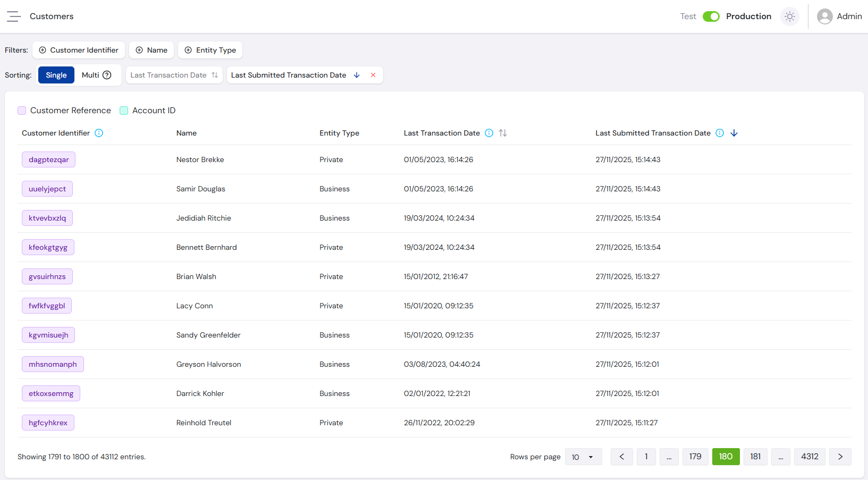Click the ellipsis after page 181
The image size is (868, 480).
point(781,457)
